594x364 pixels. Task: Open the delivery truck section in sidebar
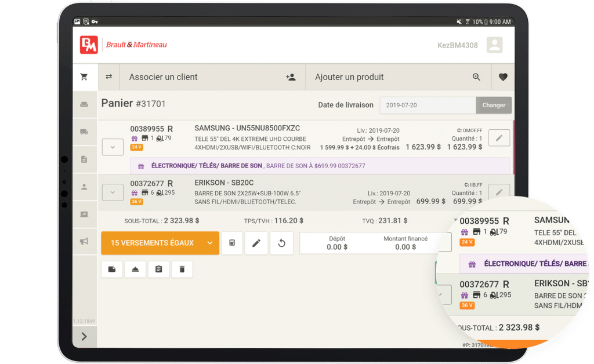click(84, 132)
